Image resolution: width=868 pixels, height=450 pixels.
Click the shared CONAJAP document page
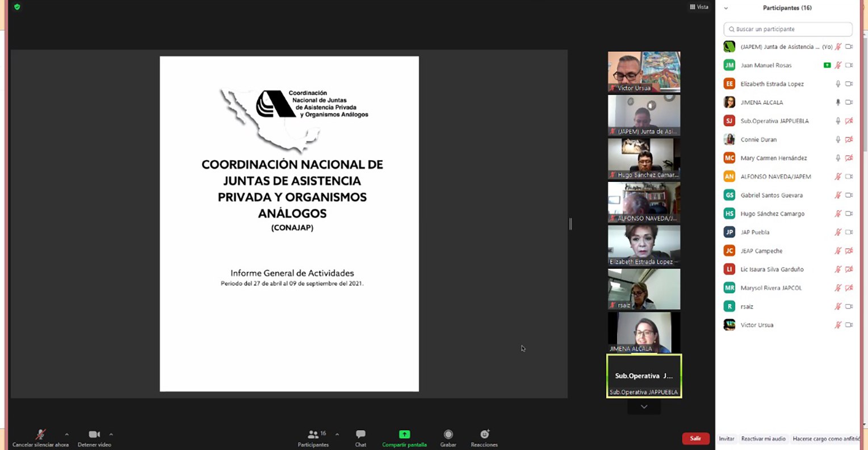click(x=290, y=224)
